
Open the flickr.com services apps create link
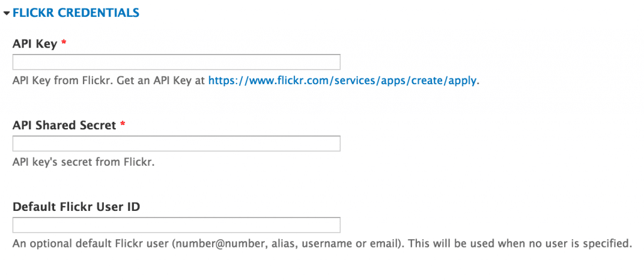(x=343, y=81)
